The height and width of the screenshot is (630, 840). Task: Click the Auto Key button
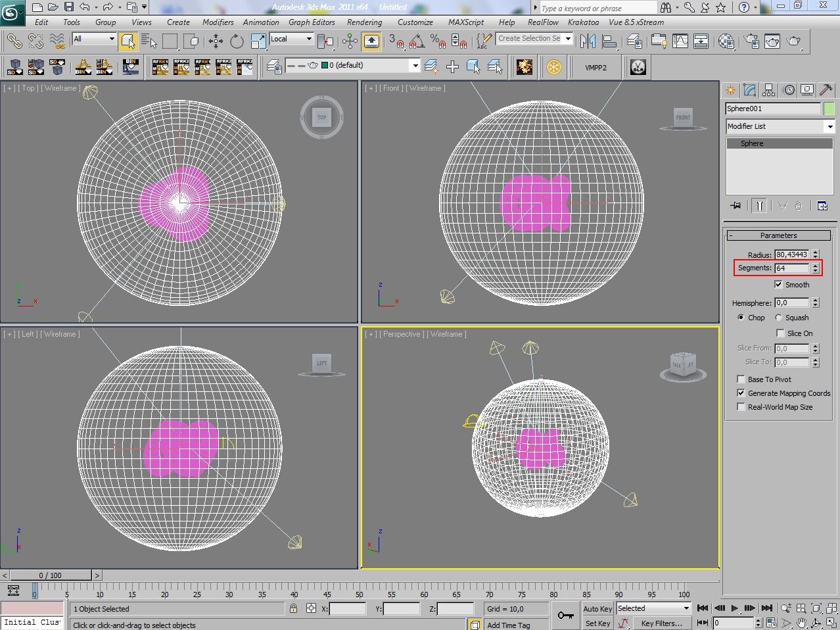(x=597, y=609)
